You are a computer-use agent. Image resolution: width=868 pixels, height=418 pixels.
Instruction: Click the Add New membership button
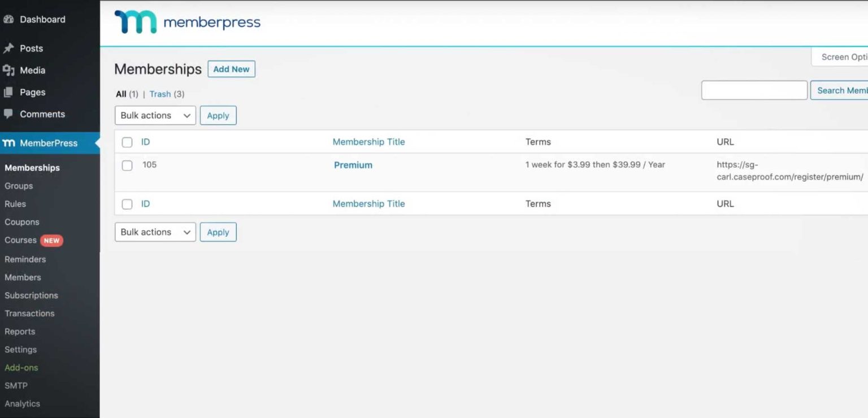[231, 69]
